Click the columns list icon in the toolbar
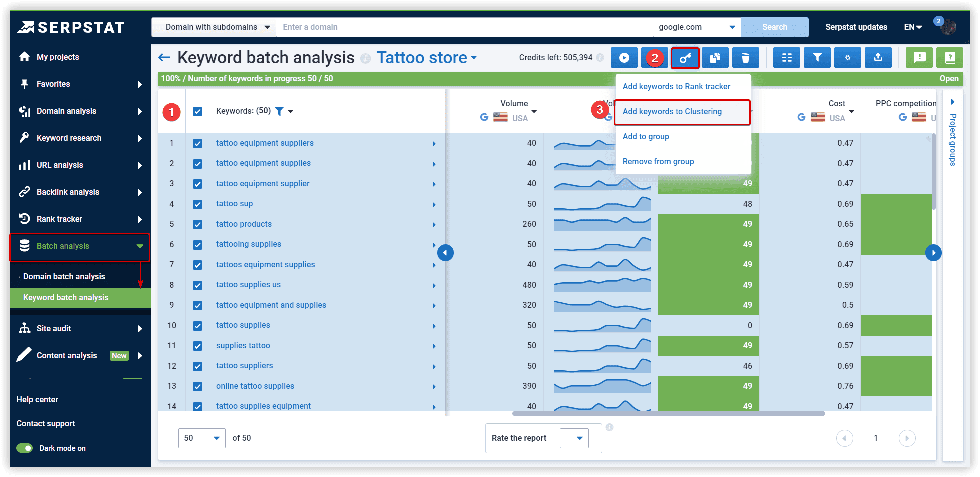The width and height of the screenshot is (980, 477). (x=786, y=57)
